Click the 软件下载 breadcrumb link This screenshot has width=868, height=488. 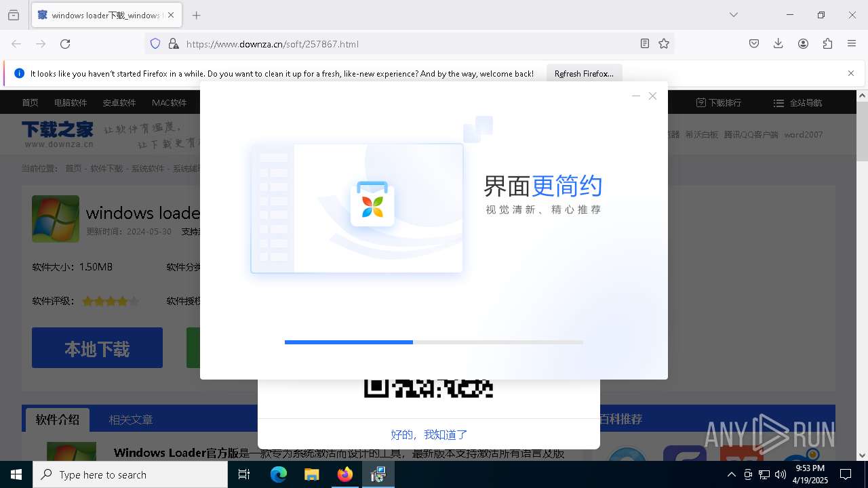tap(106, 169)
